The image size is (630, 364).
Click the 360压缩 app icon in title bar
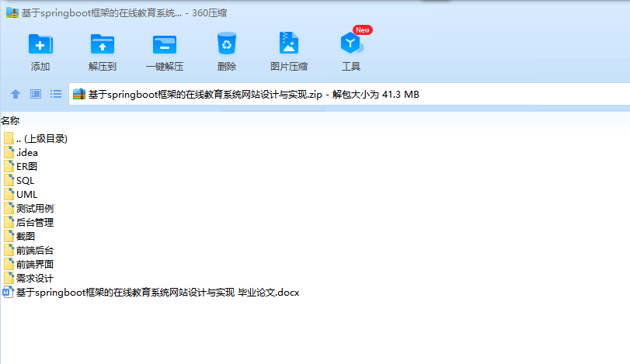click(12, 13)
